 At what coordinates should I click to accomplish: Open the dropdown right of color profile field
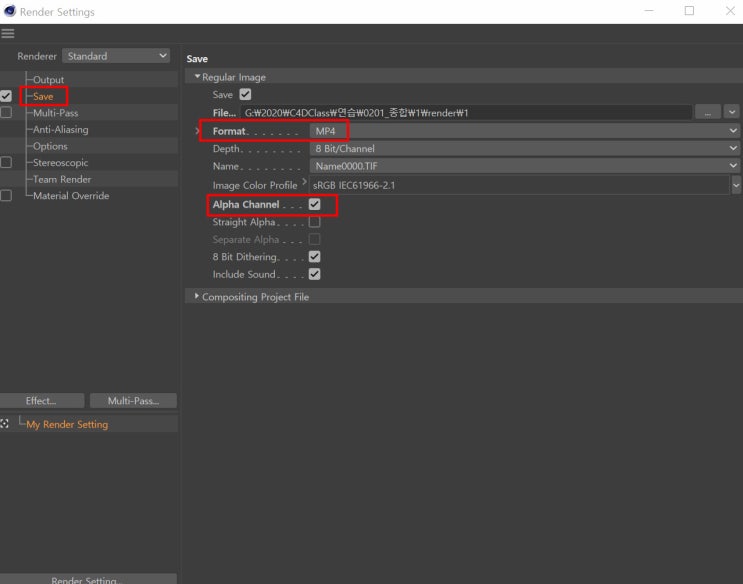tap(736, 185)
